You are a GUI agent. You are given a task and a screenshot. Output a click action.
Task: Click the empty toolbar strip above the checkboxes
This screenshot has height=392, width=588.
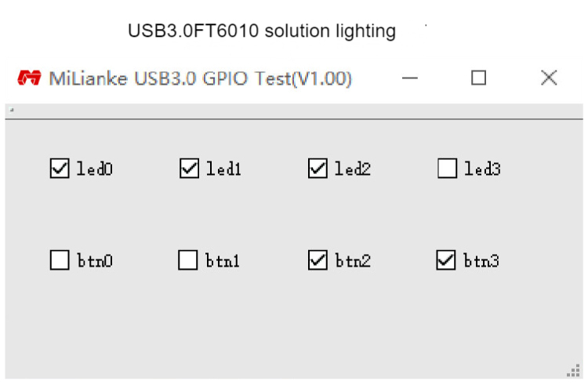(294, 111)
